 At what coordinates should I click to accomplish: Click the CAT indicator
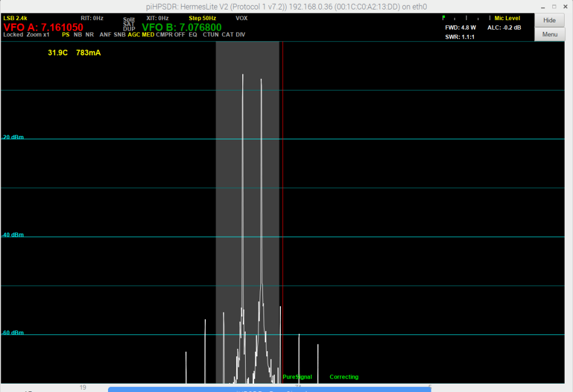227,35
